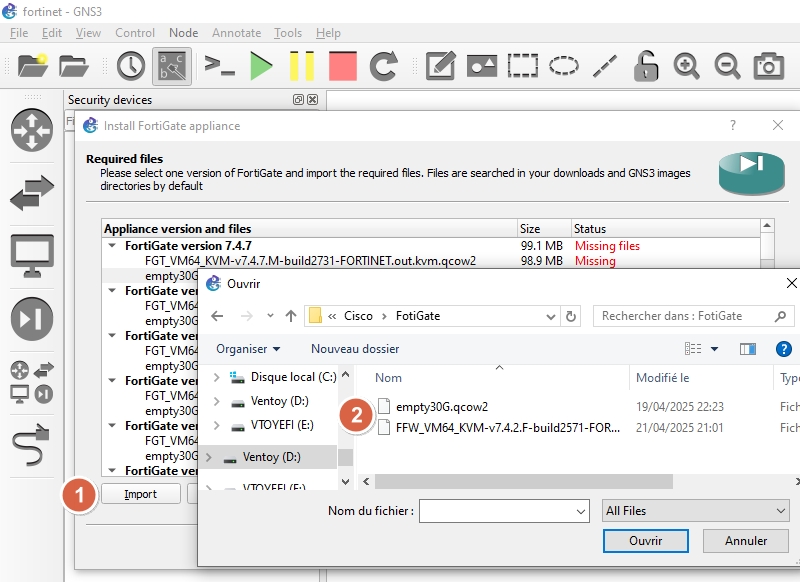The height and width of the screenshot is (582, 800).
Task: Browse routers in device sidebar
Action: coord(32,130)
